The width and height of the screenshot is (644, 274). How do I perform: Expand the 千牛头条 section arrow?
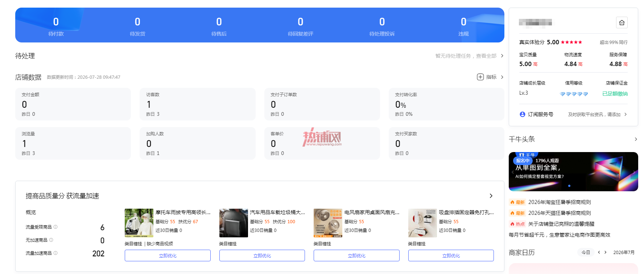(636, 139)
